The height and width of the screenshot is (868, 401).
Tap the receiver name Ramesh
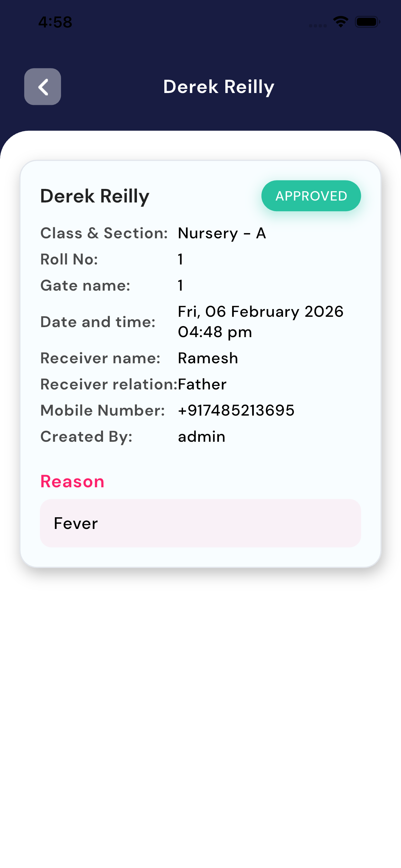(x=208, y=358)
